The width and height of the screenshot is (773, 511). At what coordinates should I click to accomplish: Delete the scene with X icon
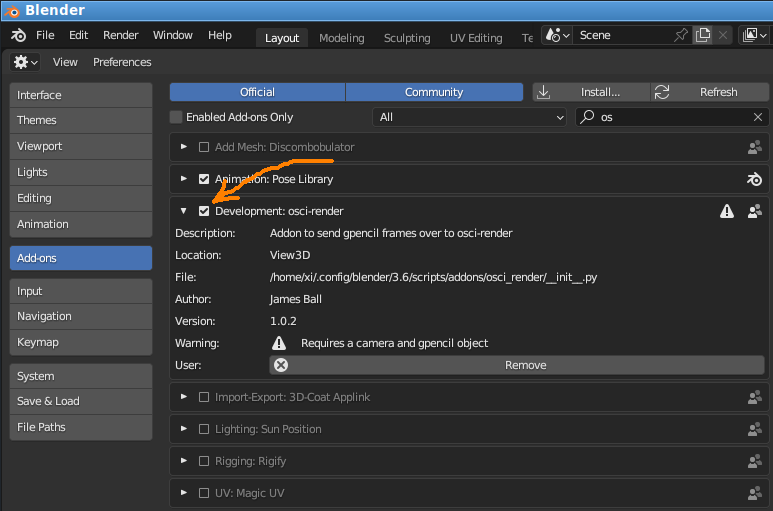pos(723,35)
